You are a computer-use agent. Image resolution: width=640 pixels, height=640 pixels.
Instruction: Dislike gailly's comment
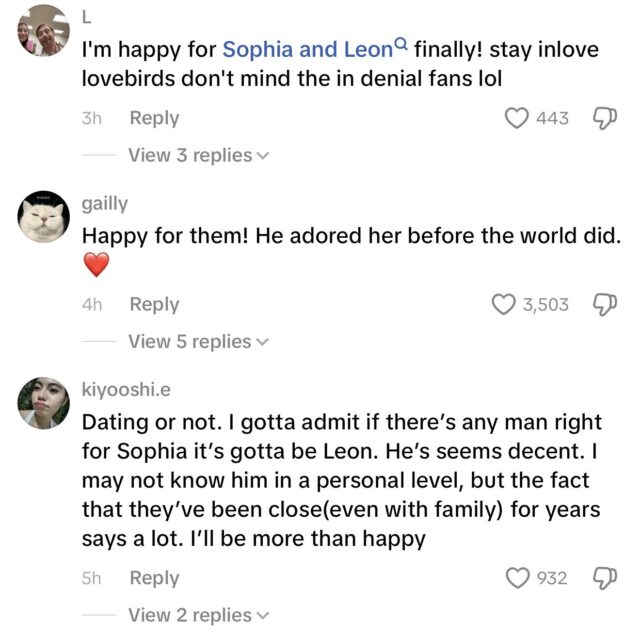605,304
